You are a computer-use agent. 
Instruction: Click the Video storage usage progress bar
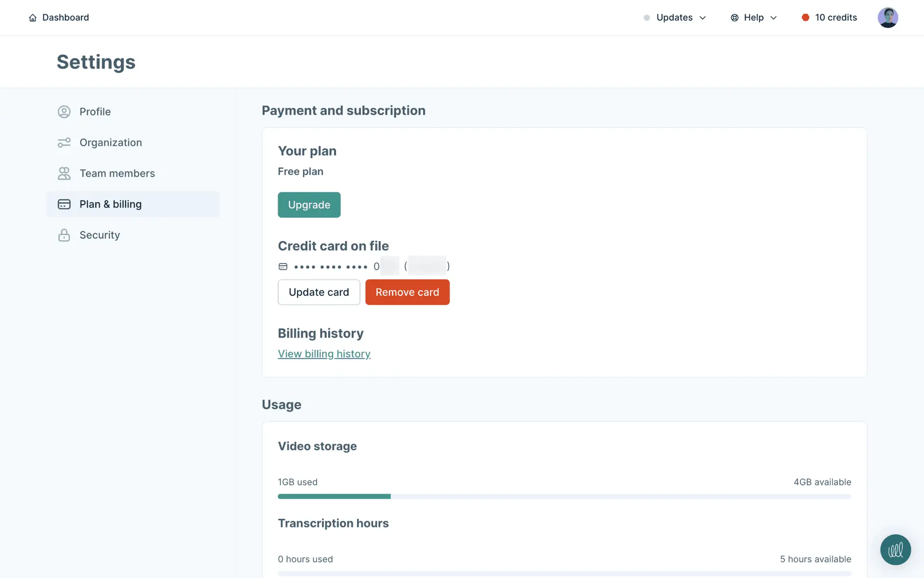coord(564,496)
